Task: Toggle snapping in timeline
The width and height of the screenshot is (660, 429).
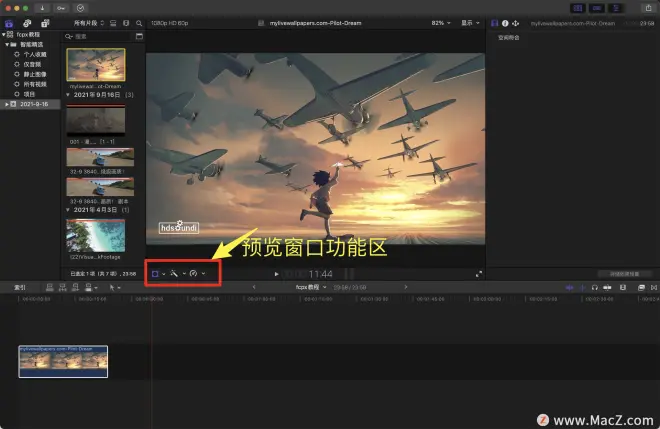Action: tap(607, 288)
